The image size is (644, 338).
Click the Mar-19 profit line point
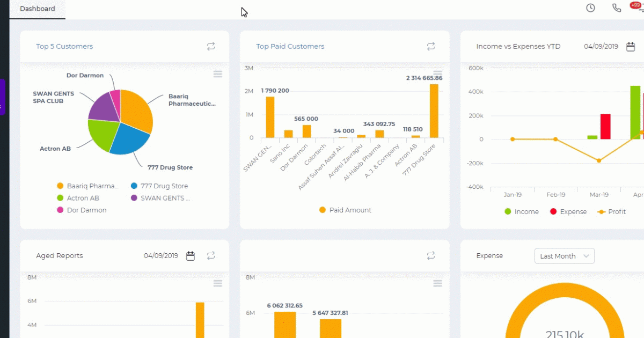[x=599, y=160]
